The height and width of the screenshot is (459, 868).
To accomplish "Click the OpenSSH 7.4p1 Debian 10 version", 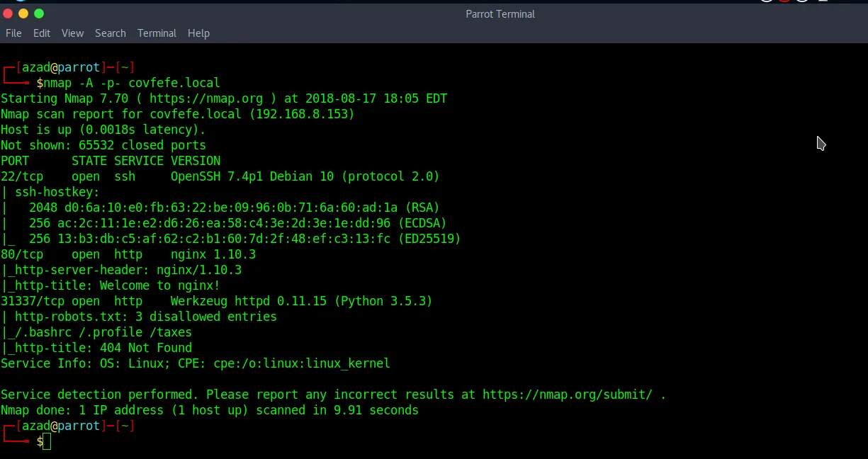I will [252, 176].
